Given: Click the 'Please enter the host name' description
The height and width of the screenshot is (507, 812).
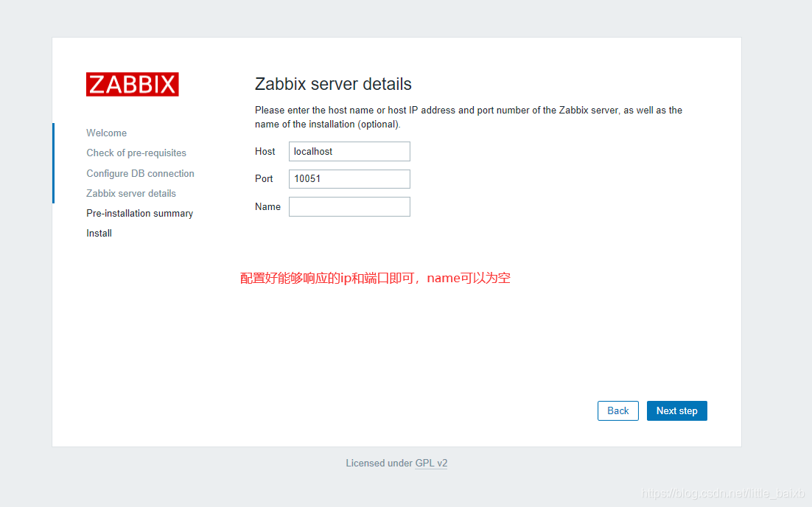Looking at the screenshot, I should 468,117.
